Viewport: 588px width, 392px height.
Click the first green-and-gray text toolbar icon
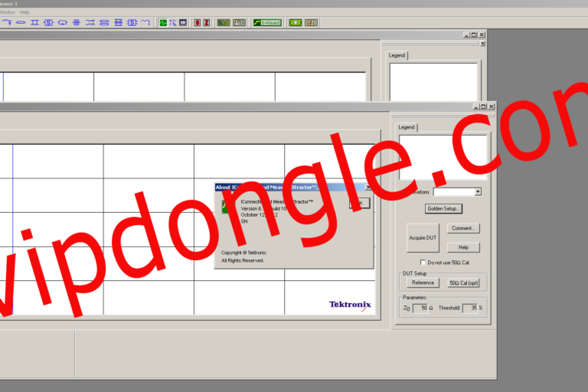pyautogui.click(x=224, y=23)
